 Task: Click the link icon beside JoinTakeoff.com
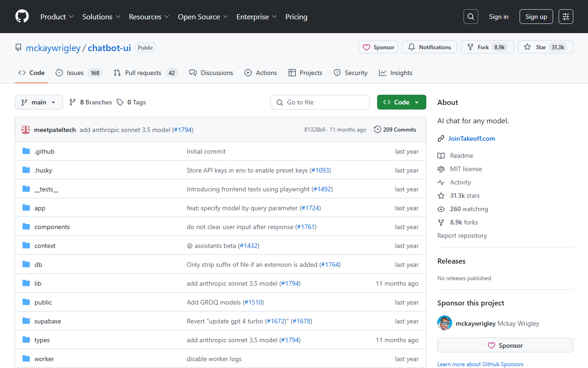[x=441, y=138]
